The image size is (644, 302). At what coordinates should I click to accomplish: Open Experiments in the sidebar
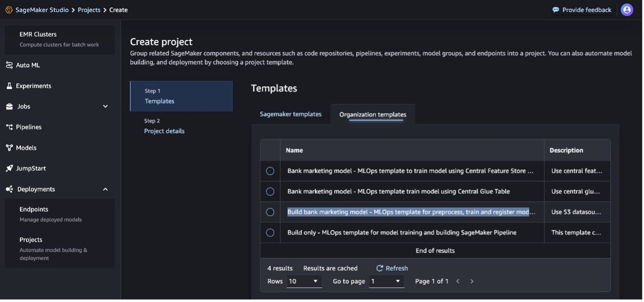coord(33,86)
